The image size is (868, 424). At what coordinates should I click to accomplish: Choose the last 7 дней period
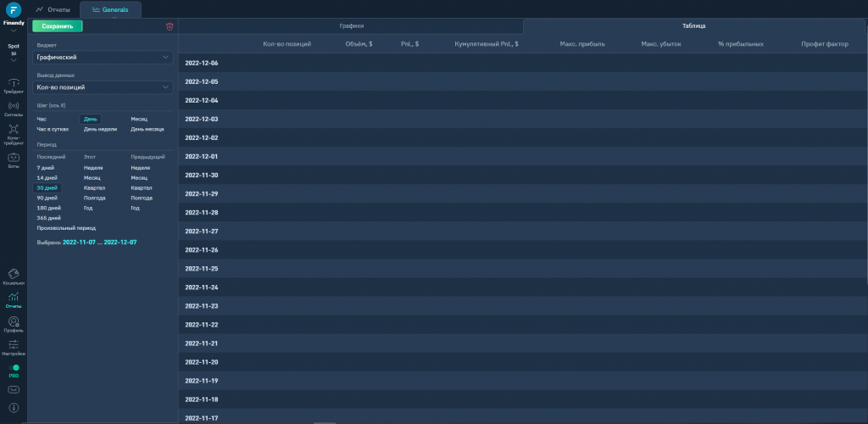[46, 168]
